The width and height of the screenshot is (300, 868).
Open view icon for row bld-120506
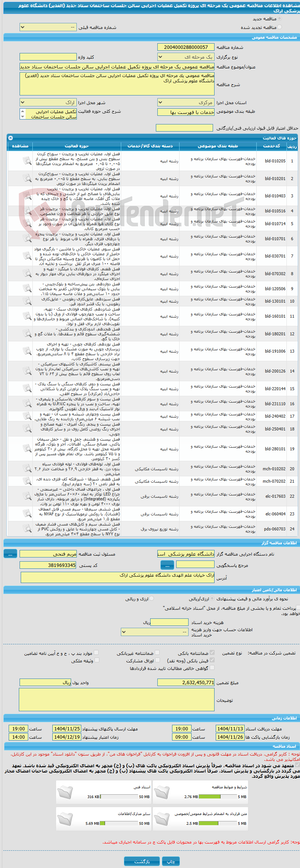[x=27, y=289]
